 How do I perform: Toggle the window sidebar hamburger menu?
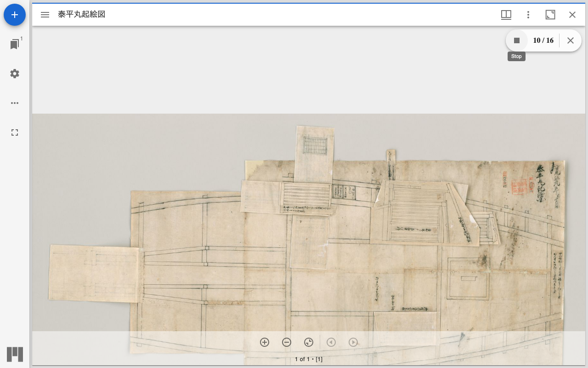(45, 15)
